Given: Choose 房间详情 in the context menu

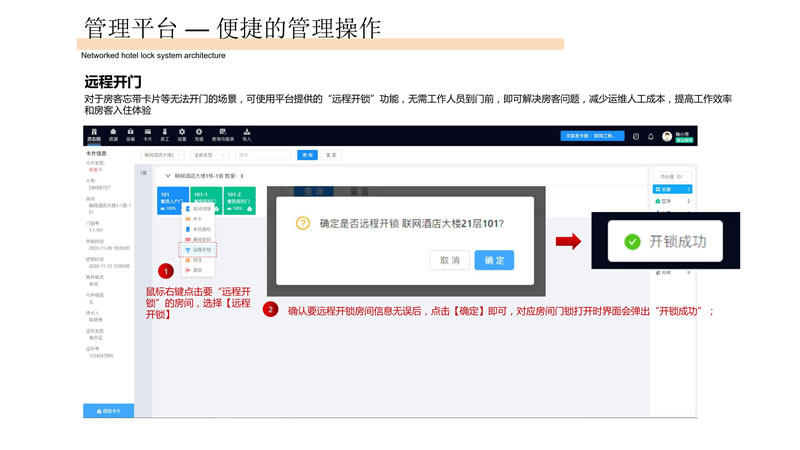Looking at the screenshot, I should [x=198, y=209].
